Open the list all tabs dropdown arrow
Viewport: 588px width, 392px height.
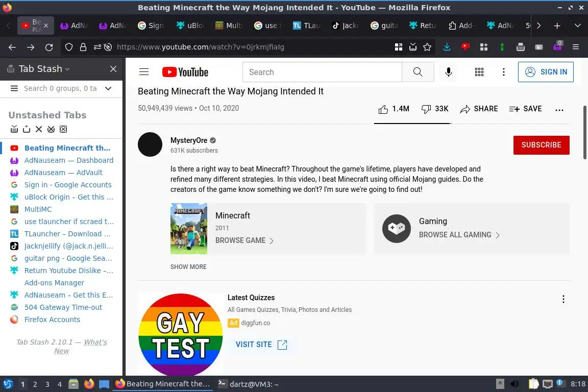coord(577,26)
